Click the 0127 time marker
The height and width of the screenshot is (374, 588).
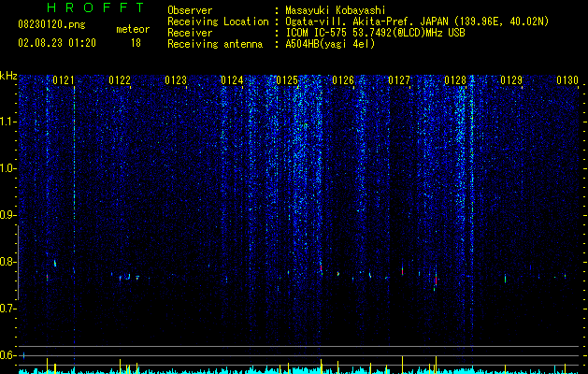point(399,80)
